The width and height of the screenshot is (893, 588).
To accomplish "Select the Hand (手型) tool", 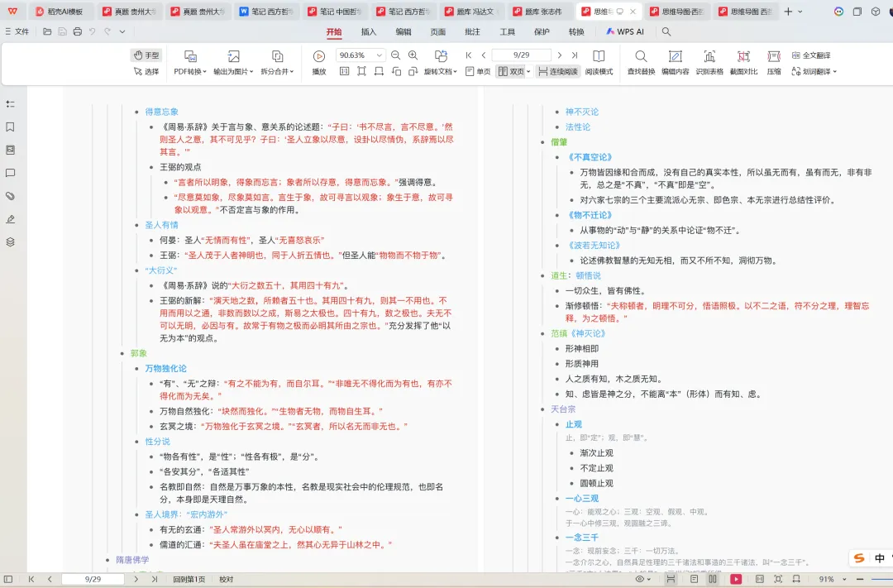I will pyautogui.click(x=146, y=55).
